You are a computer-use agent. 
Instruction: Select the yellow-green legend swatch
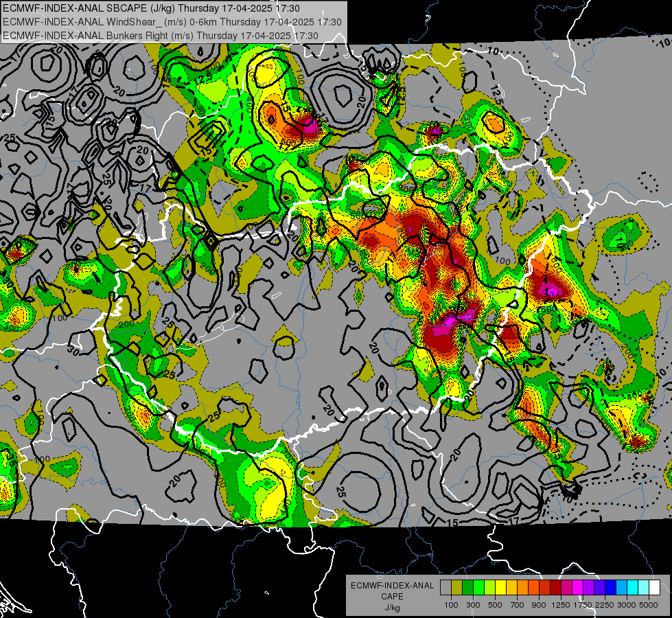point(489,587)
